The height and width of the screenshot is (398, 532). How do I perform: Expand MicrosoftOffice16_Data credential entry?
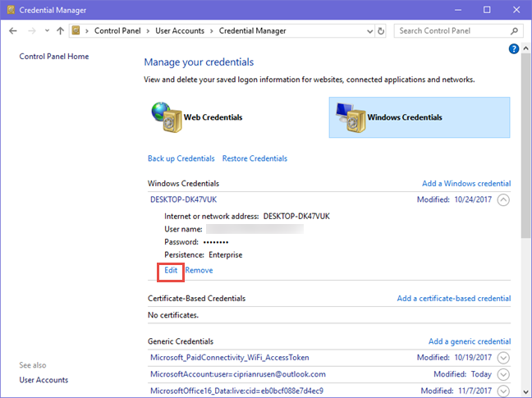(503, 391)
